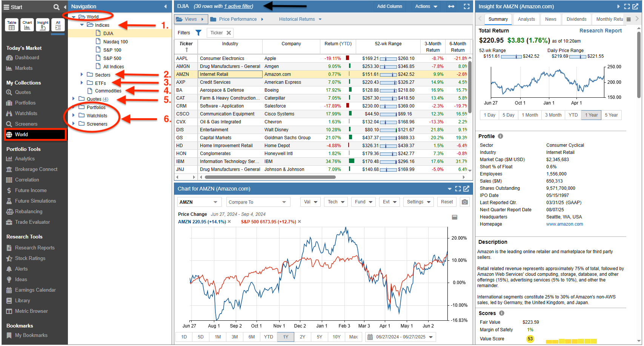The image size is (644, 346).
Task: Open Quotes (4) count link
Action: tap(105, 99)
